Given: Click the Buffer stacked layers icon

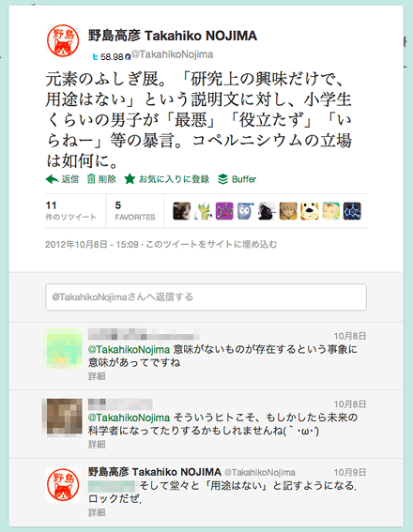Looking at the screenshot, I should [x=222, y=179].
